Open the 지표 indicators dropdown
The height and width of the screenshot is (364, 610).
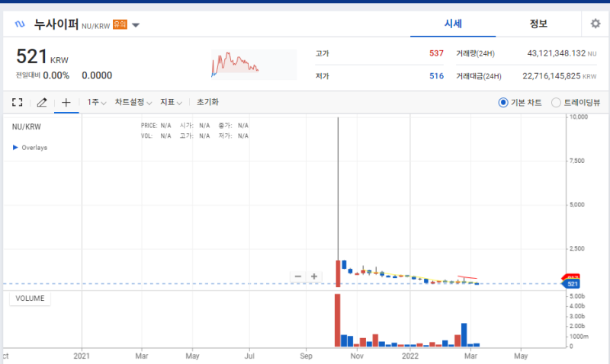(x=171, y=102)
